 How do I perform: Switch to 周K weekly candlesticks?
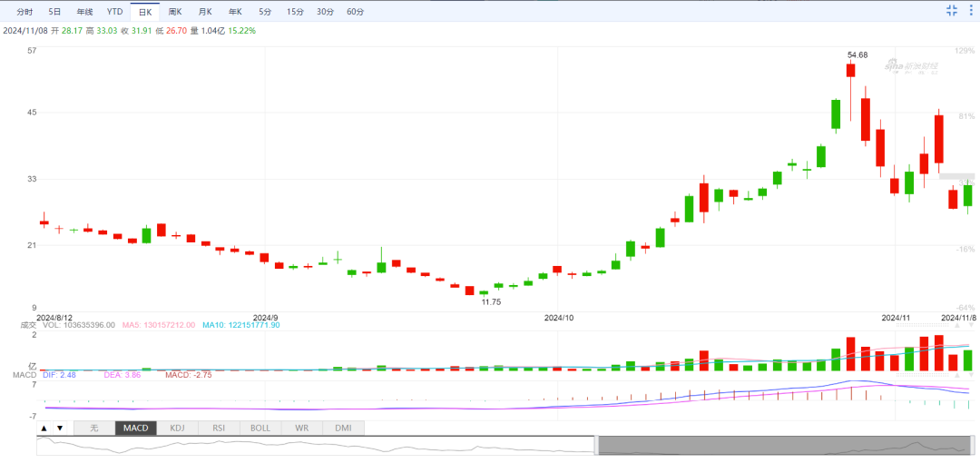175,12
